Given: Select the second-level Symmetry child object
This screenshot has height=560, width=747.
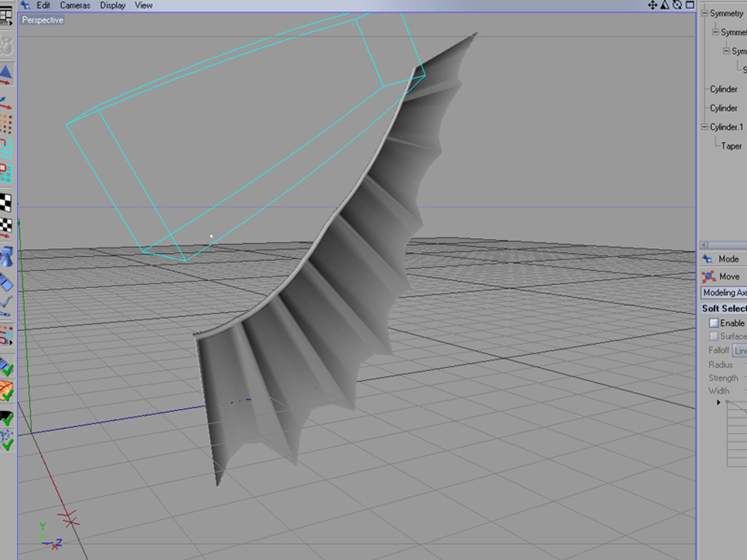Looking at the screenshot, I should (734, 32).
